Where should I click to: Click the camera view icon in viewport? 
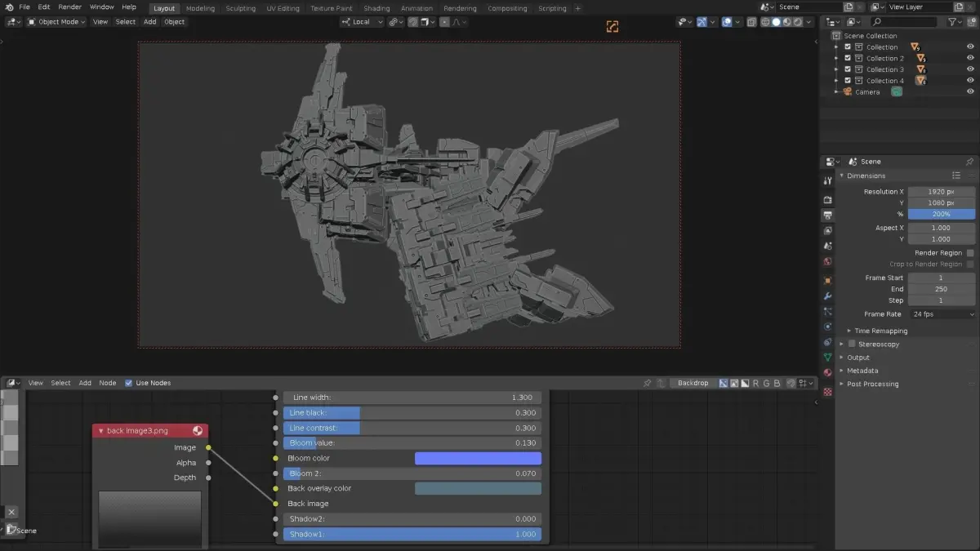tap(612, 27)
